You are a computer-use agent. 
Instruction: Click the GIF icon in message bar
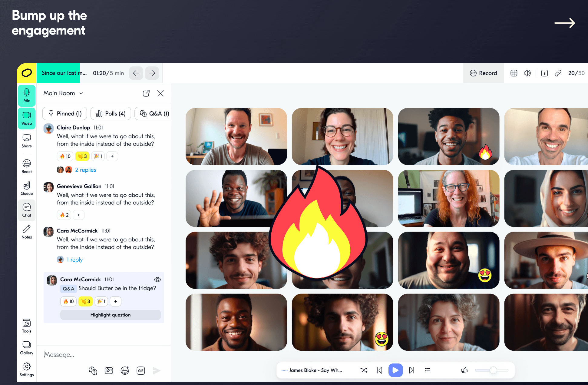click(141, 370)
